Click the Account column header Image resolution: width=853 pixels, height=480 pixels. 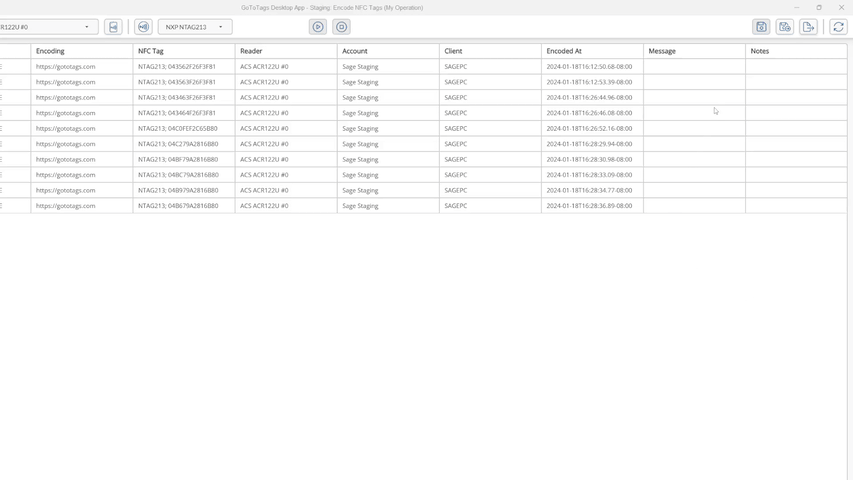point(355,51)
